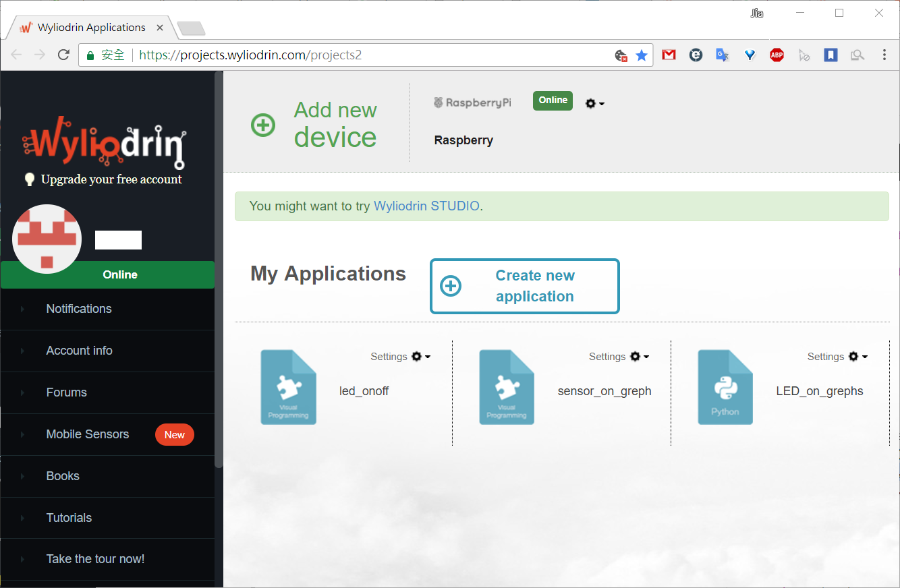The height and width of the screenshot is (588, 900).
Task: Follow the Wyliodrin STUDIO link
Action: [426, 206]
